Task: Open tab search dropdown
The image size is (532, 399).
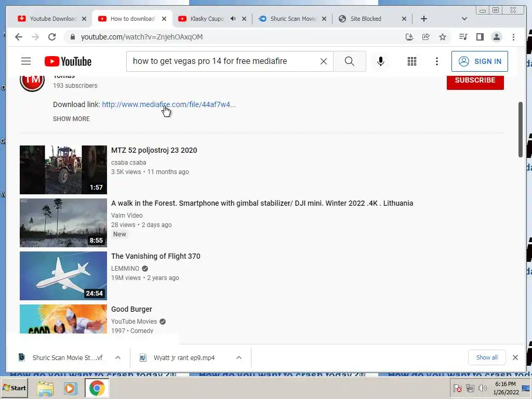Action: [x=464, y=19]
